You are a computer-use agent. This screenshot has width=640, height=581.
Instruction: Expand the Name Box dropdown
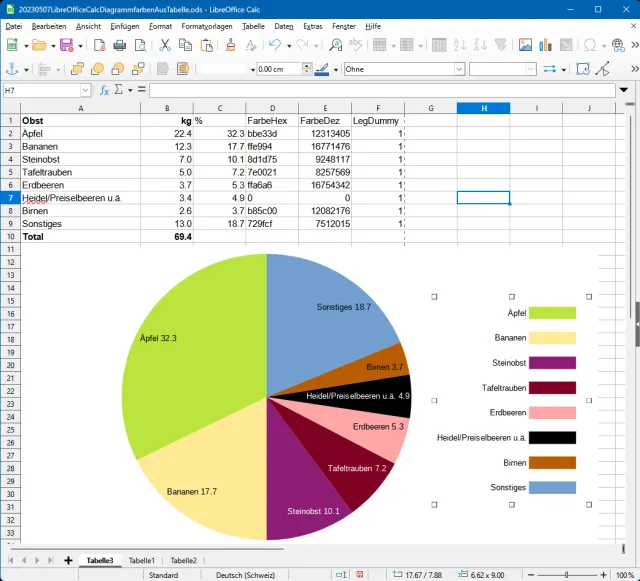click(86, 90)
